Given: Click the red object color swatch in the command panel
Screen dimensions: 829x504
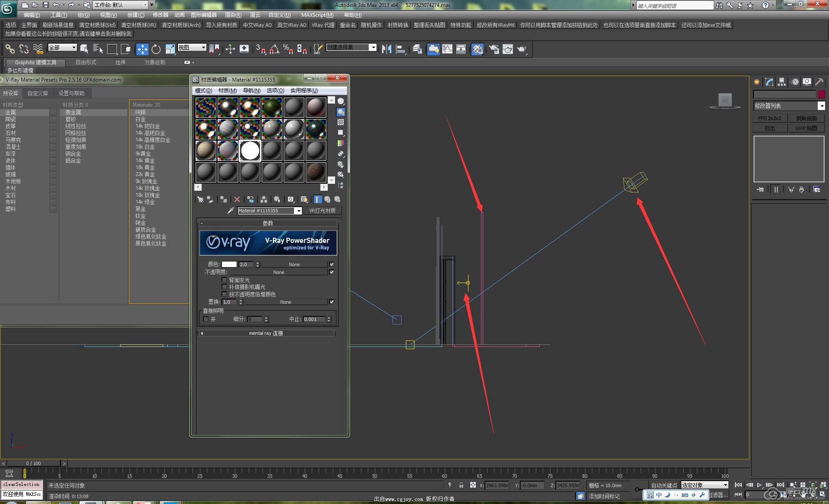Looking at the screenshot, I should point(821,94).
